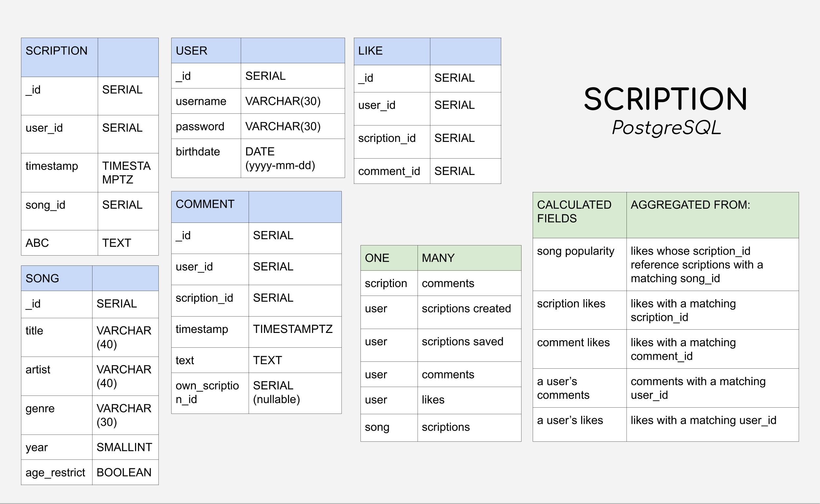Screen dimensions: 820x504
Task: Click the SCRIPTION title text
Action: 665,99
